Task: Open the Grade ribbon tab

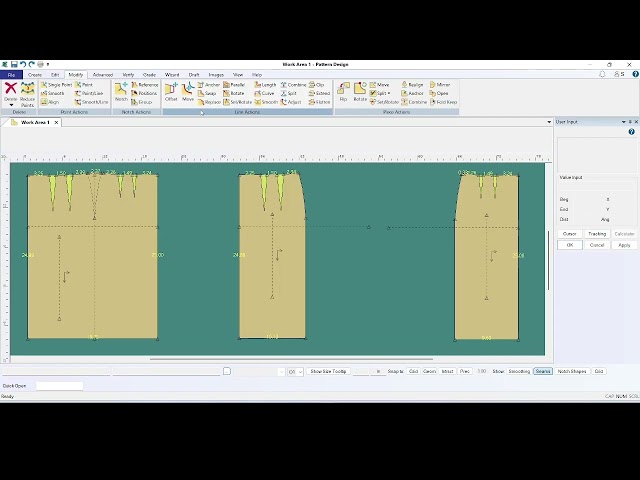Action: coord(149,75)
